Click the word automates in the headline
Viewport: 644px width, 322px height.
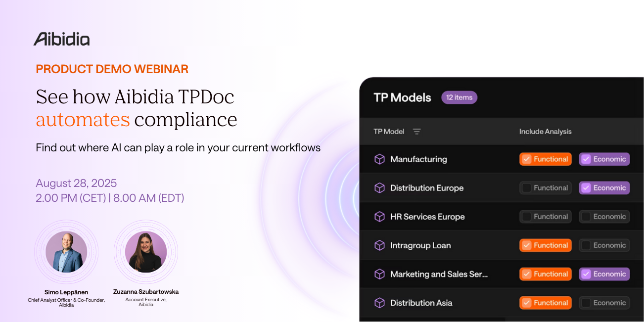[x=83, y=120]
